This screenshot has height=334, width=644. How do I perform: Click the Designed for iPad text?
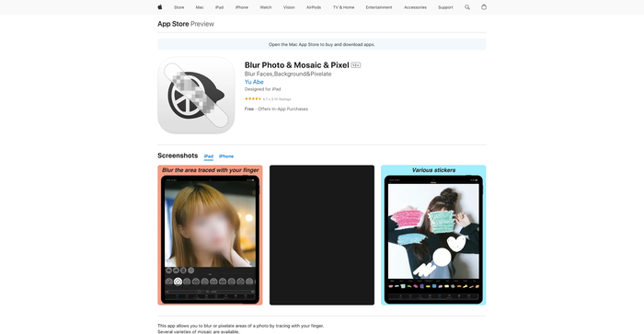click(x=263, y=89)
